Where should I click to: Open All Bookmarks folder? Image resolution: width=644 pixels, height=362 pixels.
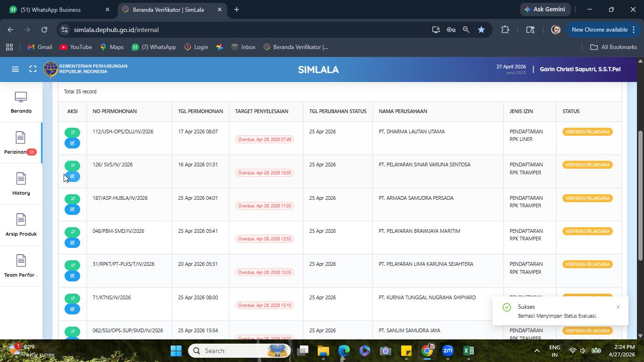pos(614,47)
